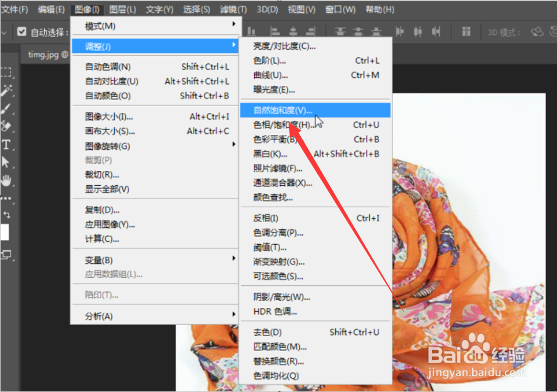557x392 pixels.
Task: Select the Hand tool
Action: (6, 180)
